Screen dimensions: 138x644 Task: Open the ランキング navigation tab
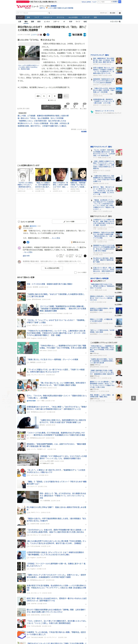(x=86, y=17)
